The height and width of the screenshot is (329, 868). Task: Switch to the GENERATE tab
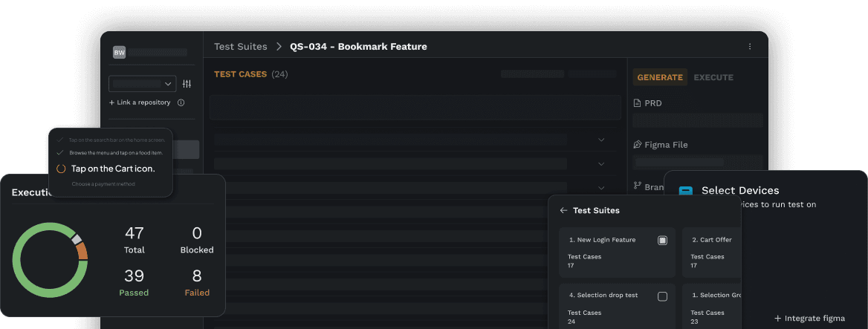pyautogui.click(x=659, y=77)
